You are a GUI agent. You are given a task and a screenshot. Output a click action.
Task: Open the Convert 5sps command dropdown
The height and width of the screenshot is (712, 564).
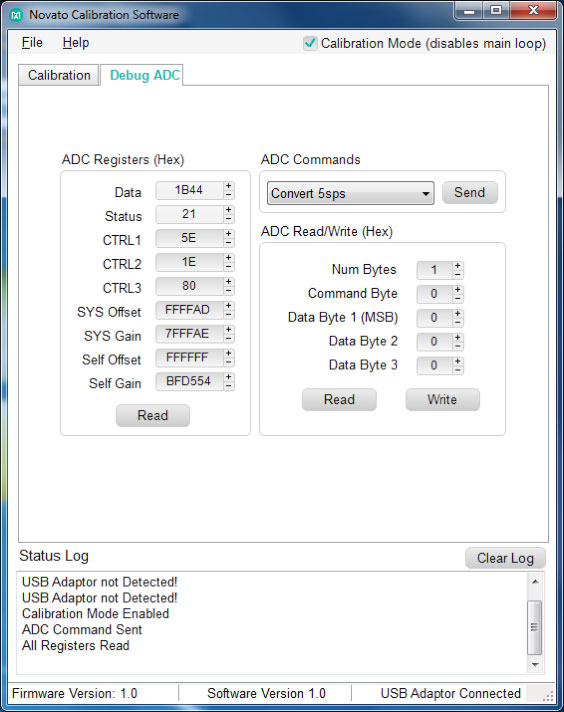(350, 193)
